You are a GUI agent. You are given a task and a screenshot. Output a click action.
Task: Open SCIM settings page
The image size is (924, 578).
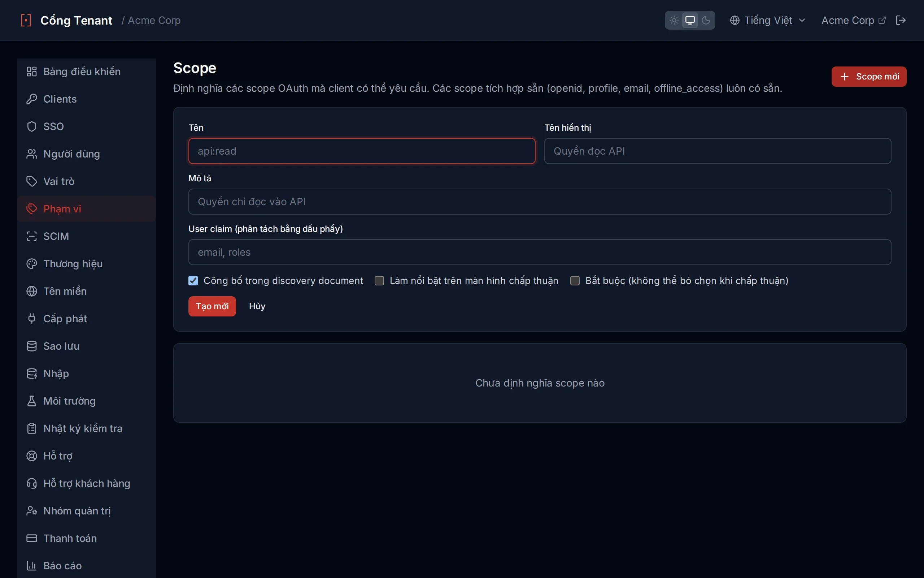(x=87, y=236)
